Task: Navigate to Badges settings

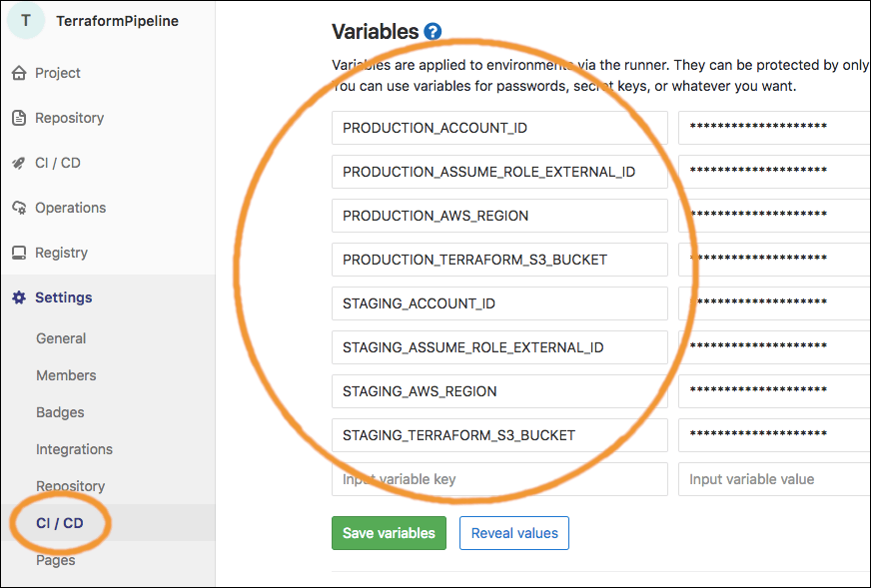Action: click(61, 411)
